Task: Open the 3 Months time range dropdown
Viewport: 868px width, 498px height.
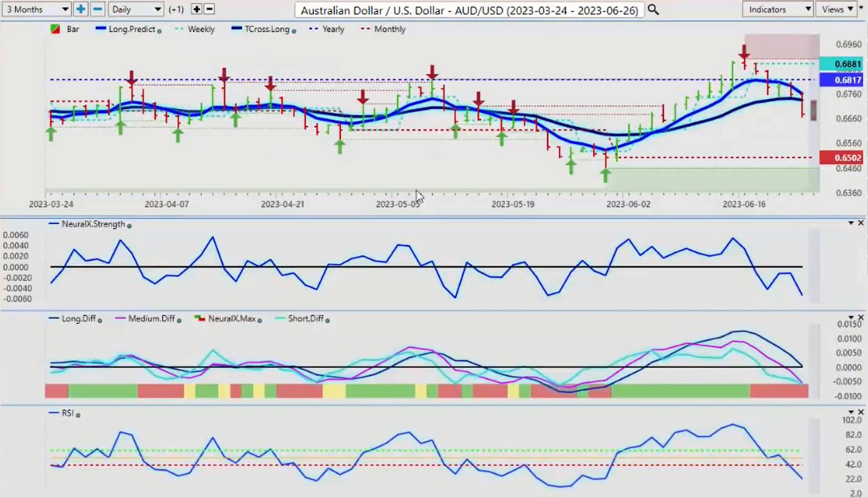Action: tap(37, 9)
